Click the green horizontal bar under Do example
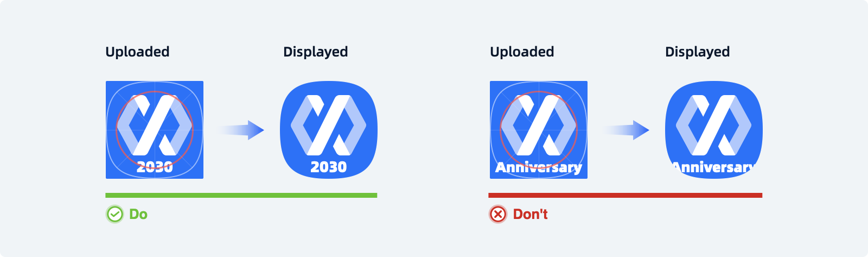 [241, 195]
